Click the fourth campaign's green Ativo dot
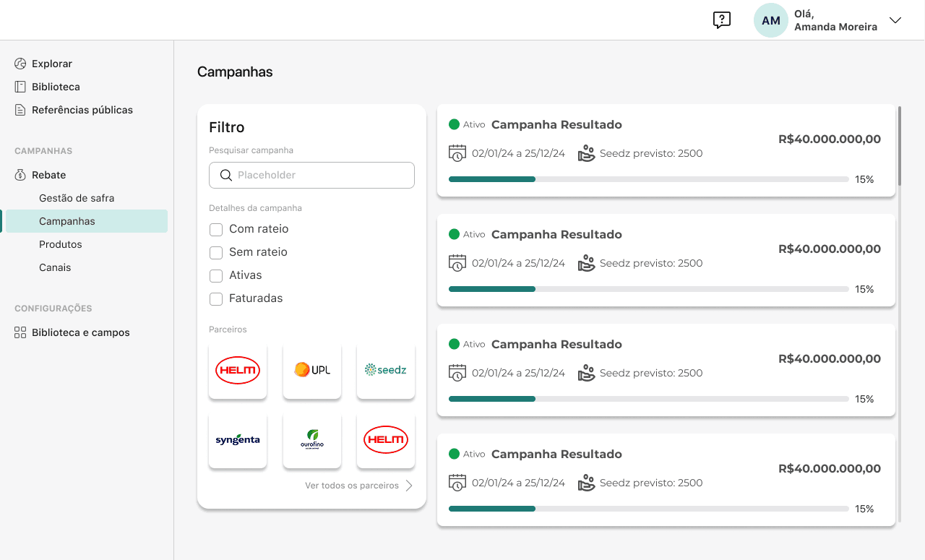The width and height of the screenshot is (925, 560). [x=454, y=454]
